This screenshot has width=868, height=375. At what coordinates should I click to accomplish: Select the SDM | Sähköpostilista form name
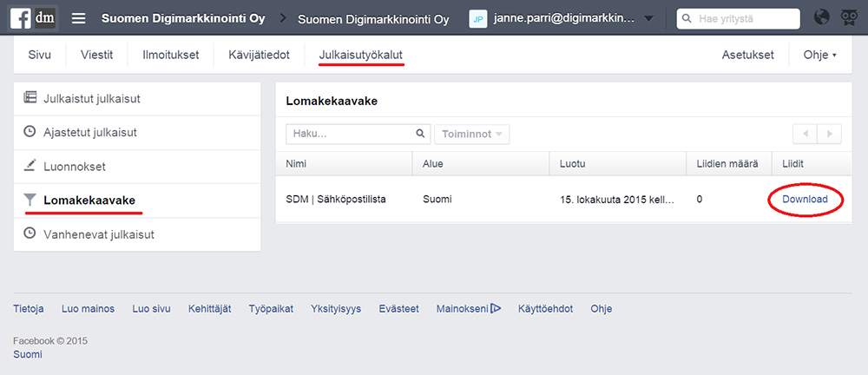335,200
